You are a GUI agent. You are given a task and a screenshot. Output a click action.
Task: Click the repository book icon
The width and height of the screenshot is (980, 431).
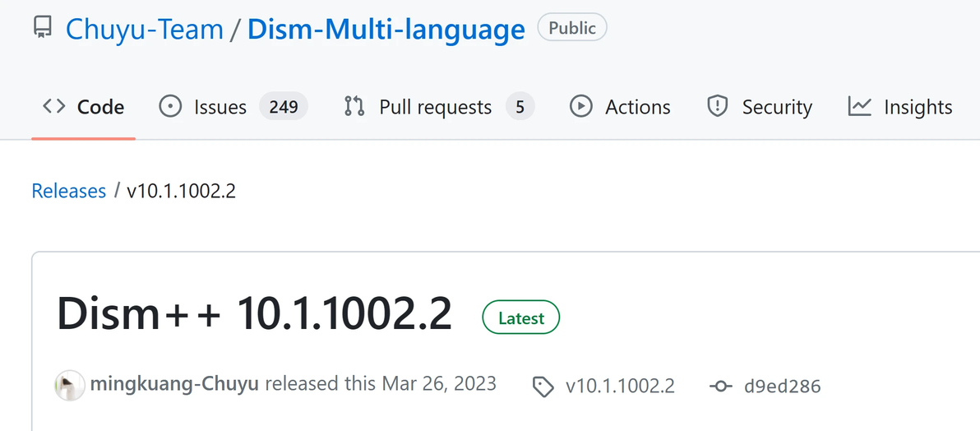[x=42, y=29]
